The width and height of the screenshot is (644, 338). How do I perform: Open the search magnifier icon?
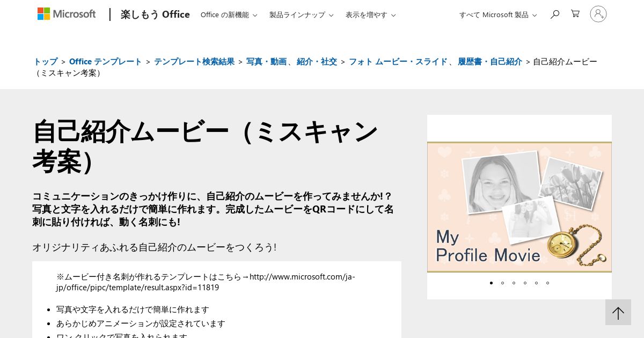(x=555, y=14)
